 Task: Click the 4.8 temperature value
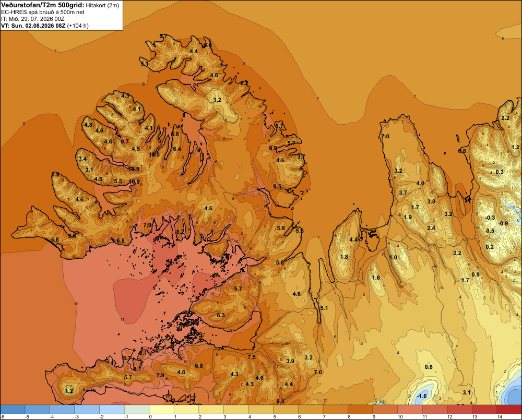(88, 125)
